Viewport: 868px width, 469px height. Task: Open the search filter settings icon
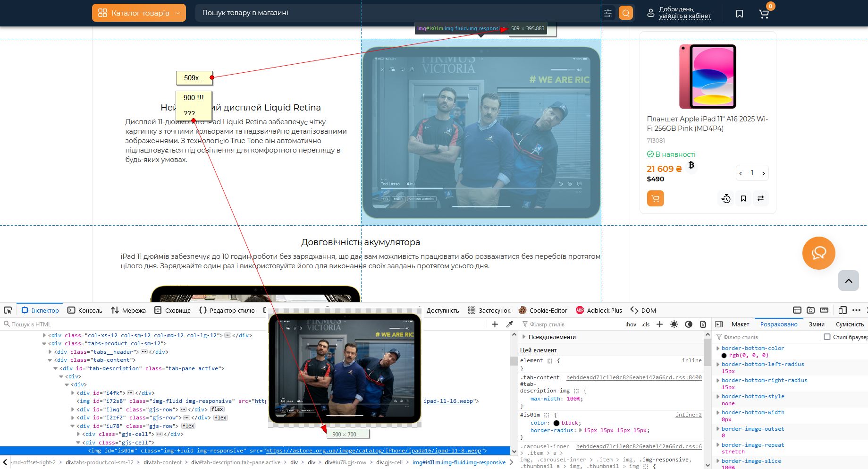click(x=608, y=13)
